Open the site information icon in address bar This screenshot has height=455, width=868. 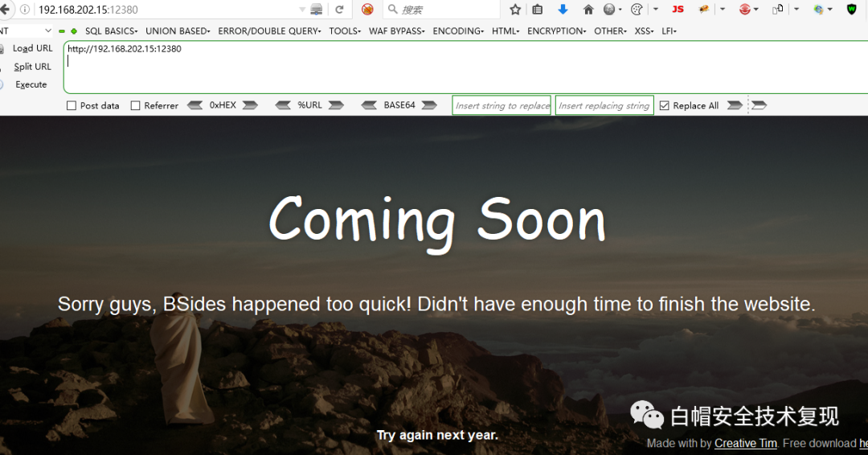click(x=24, y=10)
